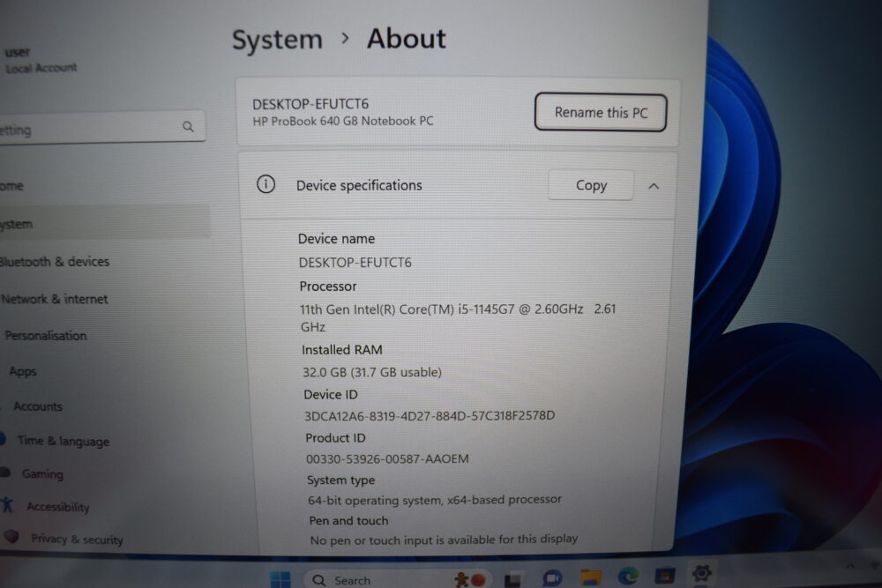Click the Device specifications heading
Image resolution: width=882 pixels, height=588 pixels.
[x=359, y=185]
